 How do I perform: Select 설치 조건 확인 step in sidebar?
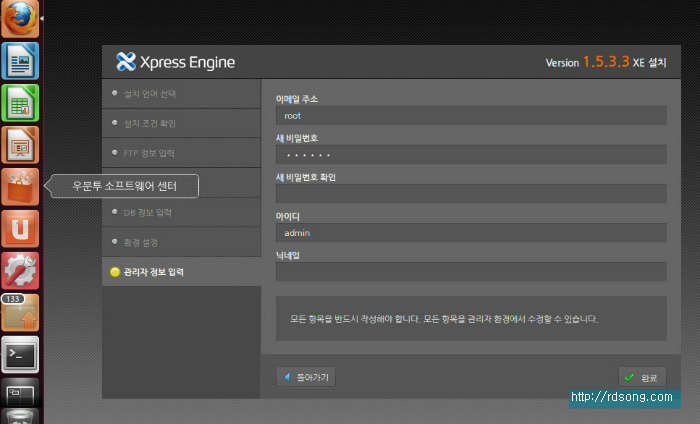pos(181,123)
